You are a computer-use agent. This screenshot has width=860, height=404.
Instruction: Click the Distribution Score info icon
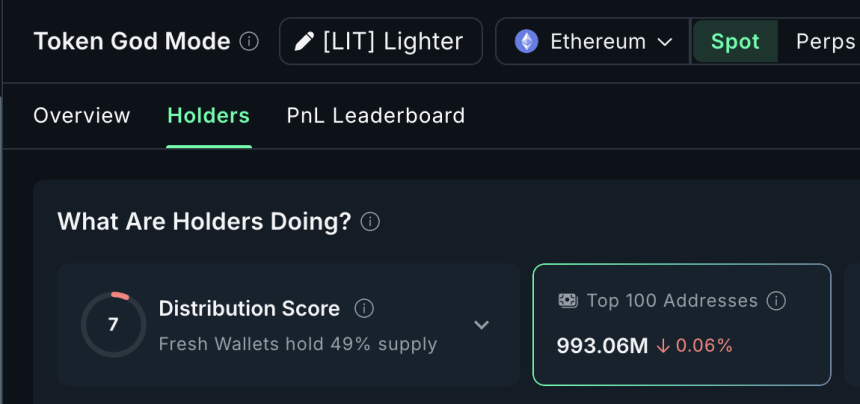click(364, 308)
